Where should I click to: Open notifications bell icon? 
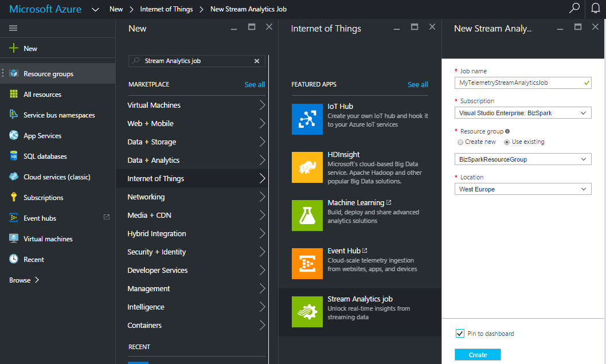[595, 9]
